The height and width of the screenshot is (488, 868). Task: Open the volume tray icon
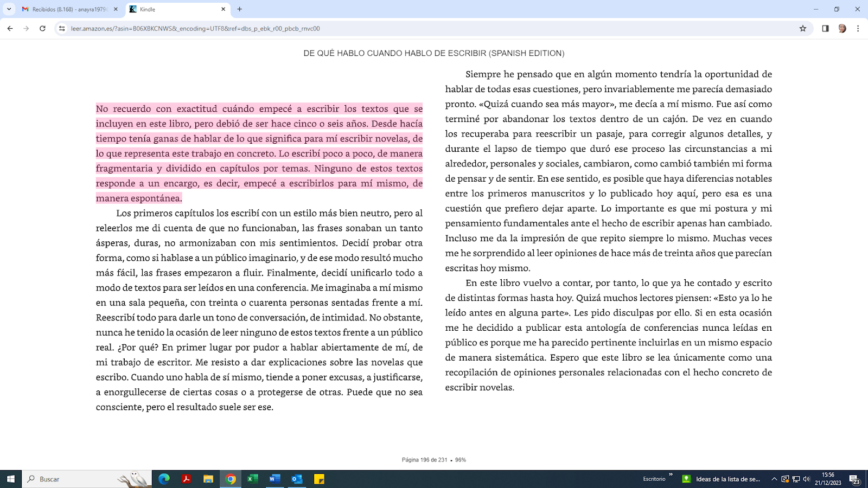click(x=806, y=479)
